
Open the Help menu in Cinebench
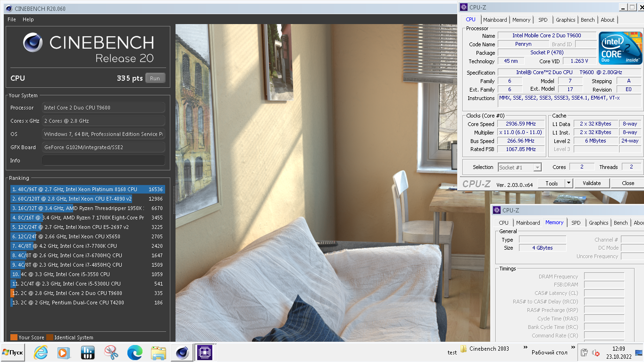28,19
